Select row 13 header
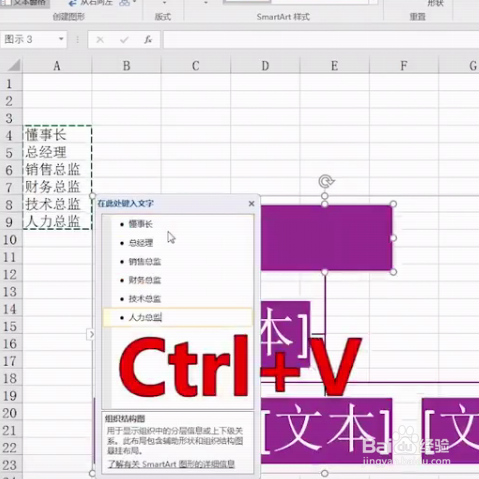Screen dimensions: 479x479 click(x=10, y=291)
